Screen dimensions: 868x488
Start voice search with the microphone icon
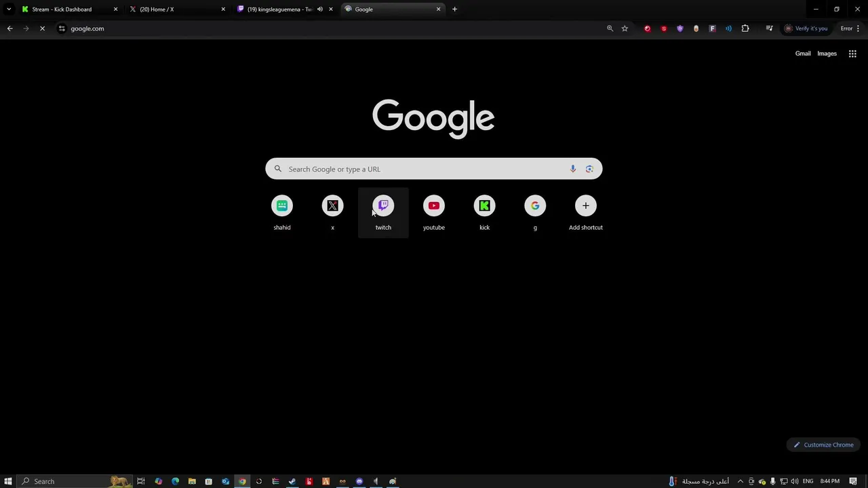pyautogui.click(x=573, y=169)
